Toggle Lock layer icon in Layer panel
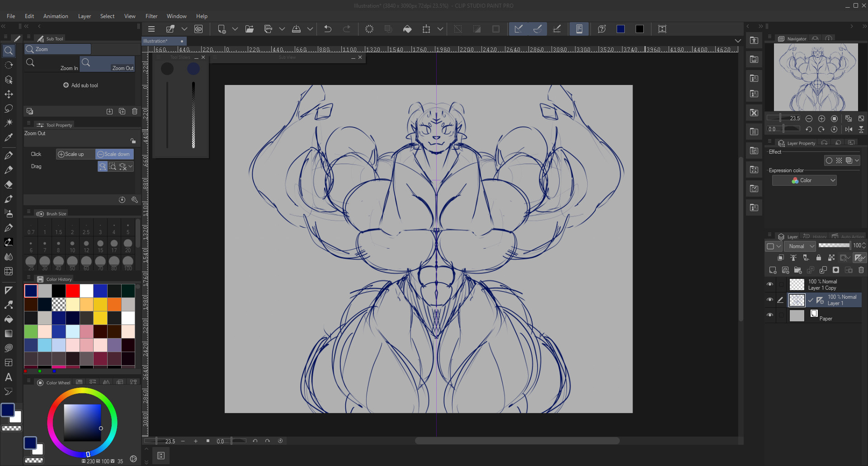Screen dimensions: 868x466 click(819, 258)
